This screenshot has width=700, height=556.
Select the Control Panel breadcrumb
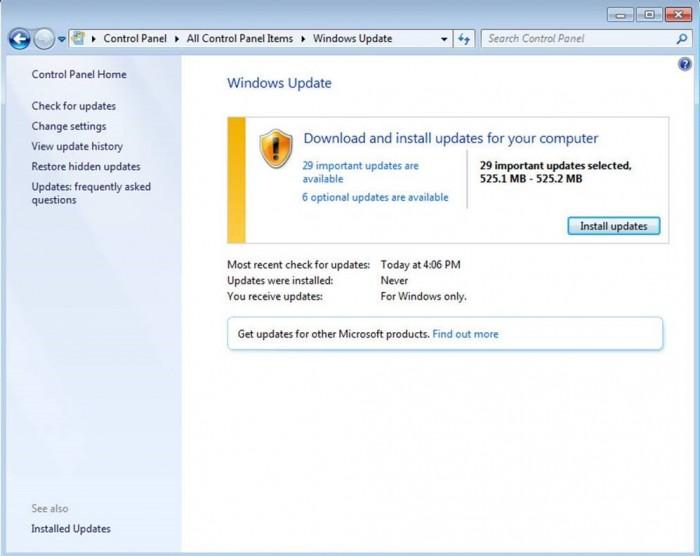click(x=135, y=38)
